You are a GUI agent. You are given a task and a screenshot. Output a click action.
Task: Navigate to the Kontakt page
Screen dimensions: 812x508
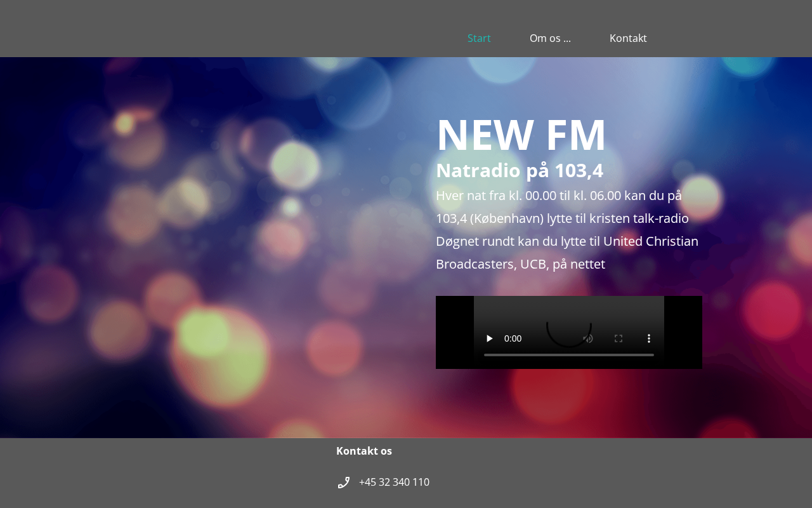(628, 38)
